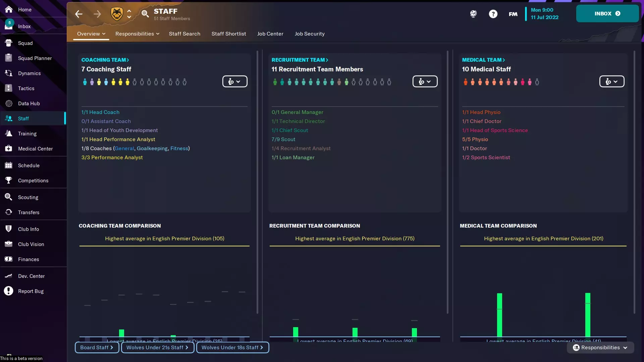Open Tactics from the sidebar
644x362 pixels.
click(26, 88)
